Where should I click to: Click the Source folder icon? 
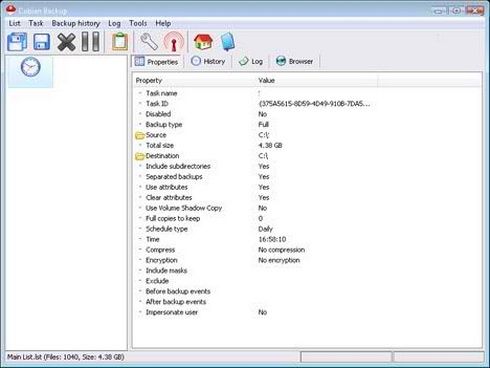140,135
